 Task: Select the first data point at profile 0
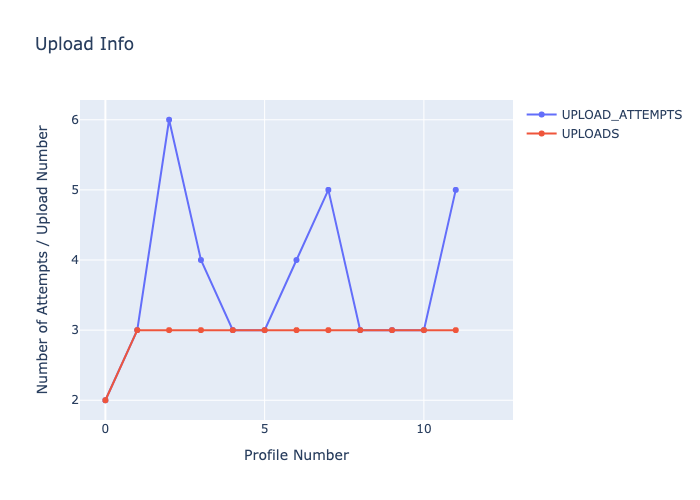(x=105, y=400)
